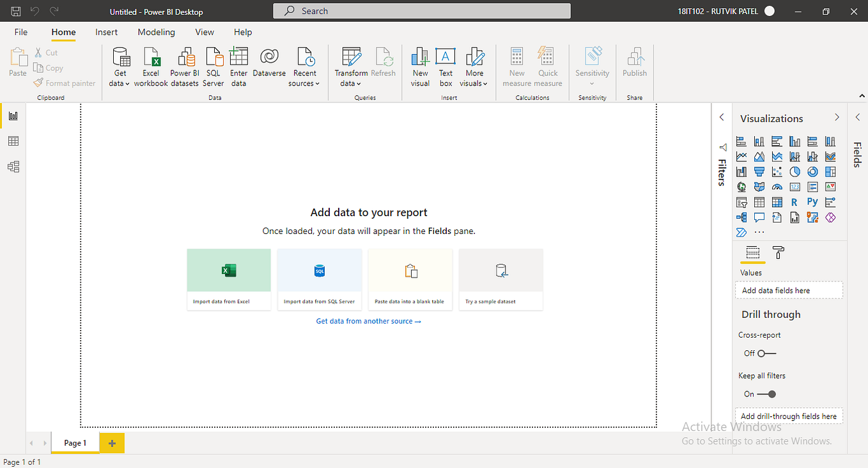Image resolution: width=868 pixels, height=468 pixels.
Task: Select the Donut chart visualization
Action: tap(812, 171)
